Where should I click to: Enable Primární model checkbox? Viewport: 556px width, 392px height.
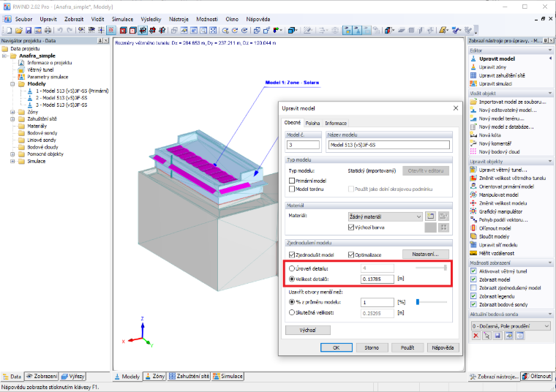pos(292,181)
